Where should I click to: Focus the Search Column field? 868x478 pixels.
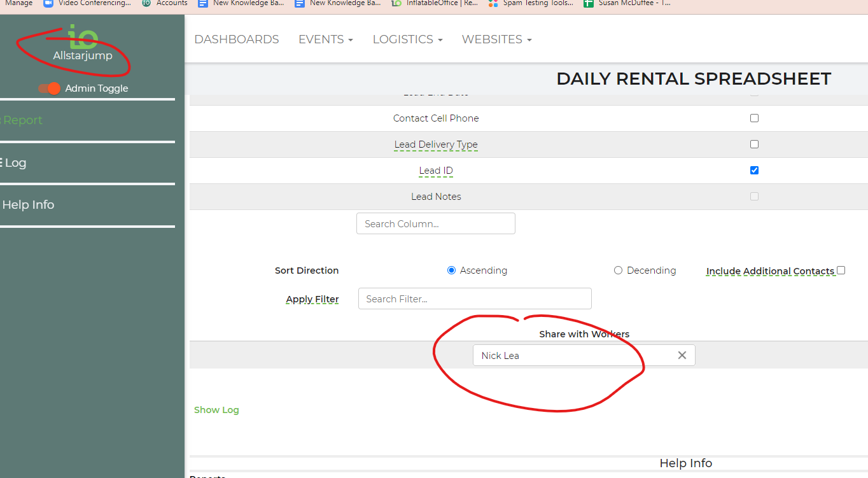436,223
